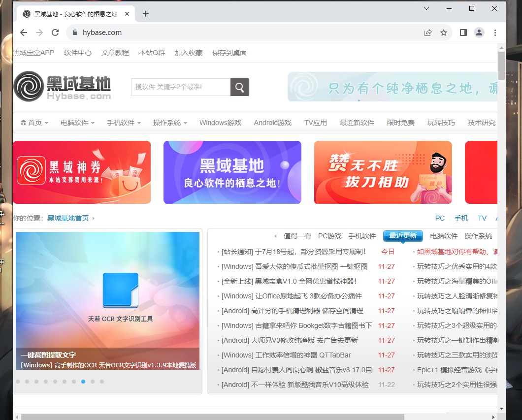Image resolution: width=522 pixels, height=420 pixels.
Task: Click the search magnifier button
Action: (239, 87)
